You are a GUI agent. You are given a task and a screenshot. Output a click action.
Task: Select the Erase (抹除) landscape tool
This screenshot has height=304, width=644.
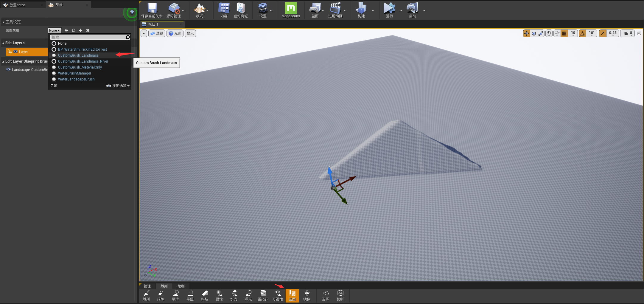(161, 296)
